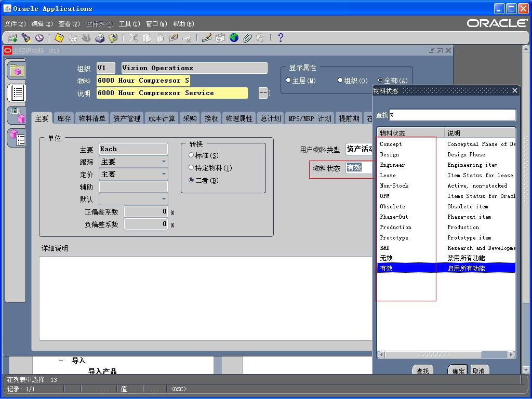The width and height of the screenshot is (532, 399).
Task: Print with the printer toolbar icon
Action: [x=100, y=38]
